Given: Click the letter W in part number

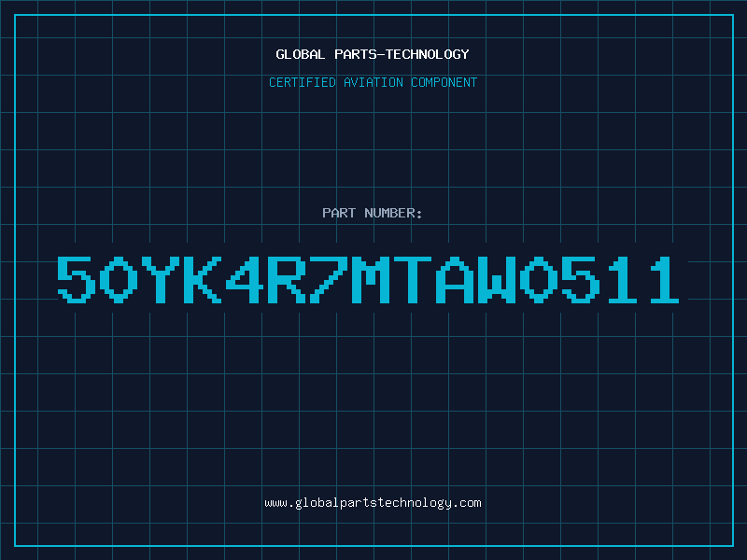Looking at the screenshot, I should click(497, 279).
